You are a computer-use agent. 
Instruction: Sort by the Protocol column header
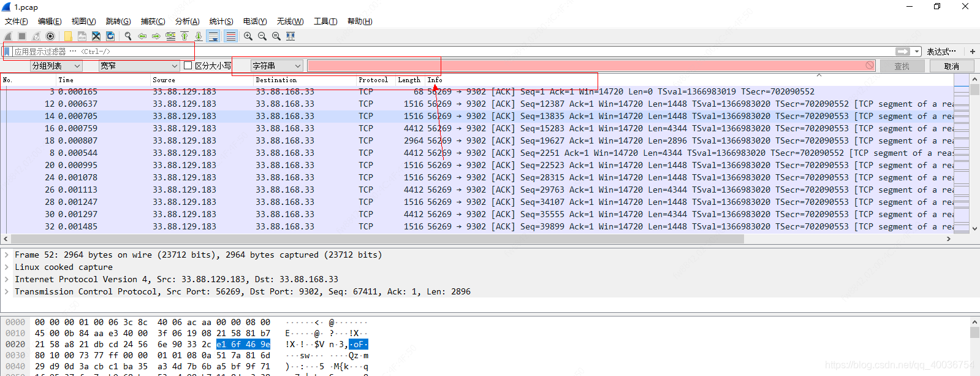coord(376,80)
